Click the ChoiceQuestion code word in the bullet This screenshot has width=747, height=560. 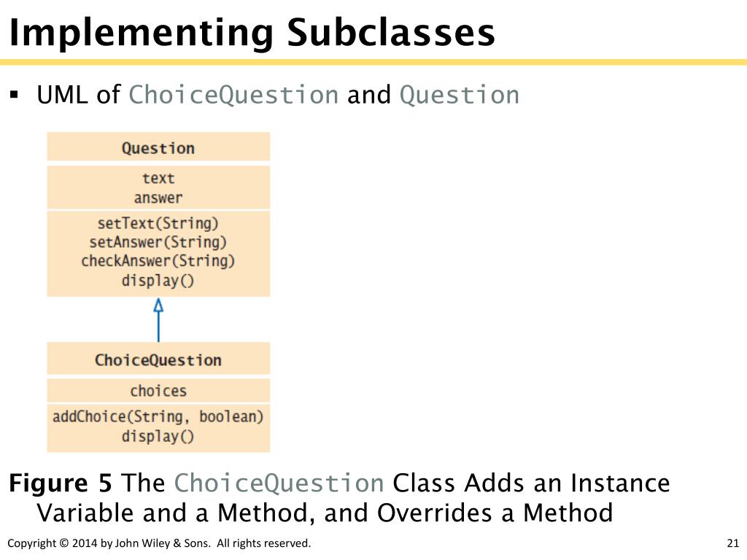233,95
